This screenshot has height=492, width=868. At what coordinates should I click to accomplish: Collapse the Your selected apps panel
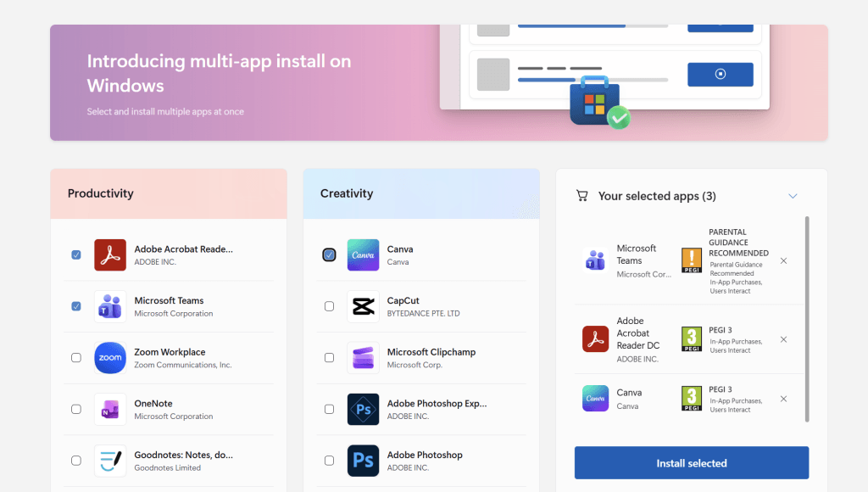coord(793,195)
